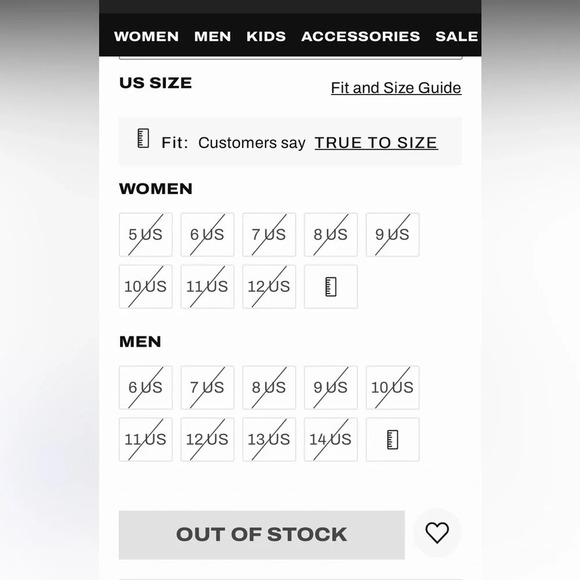Select Women size 10 US
The width and height of the screenshot is (580, 580).
click(x=146, y=287)
